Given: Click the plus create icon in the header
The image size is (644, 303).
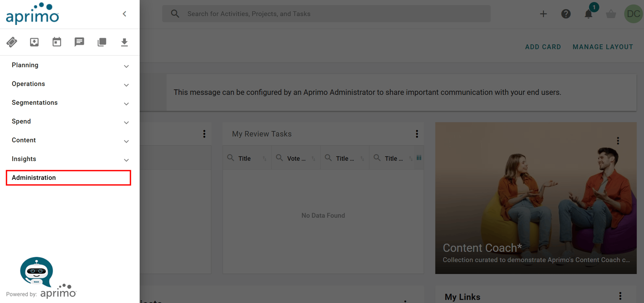Looking at the screenshot, I should pos(543,14).
